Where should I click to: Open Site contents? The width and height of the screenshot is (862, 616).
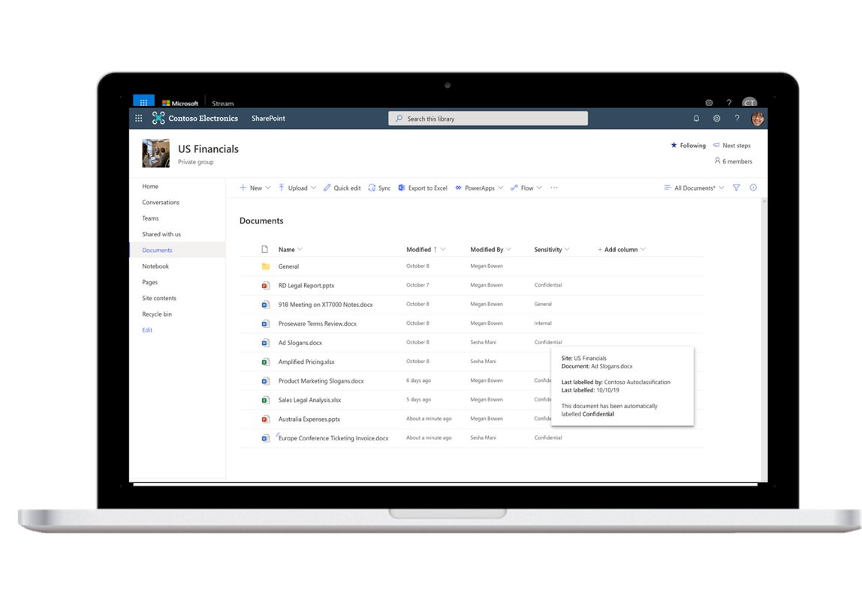(159, 298)
